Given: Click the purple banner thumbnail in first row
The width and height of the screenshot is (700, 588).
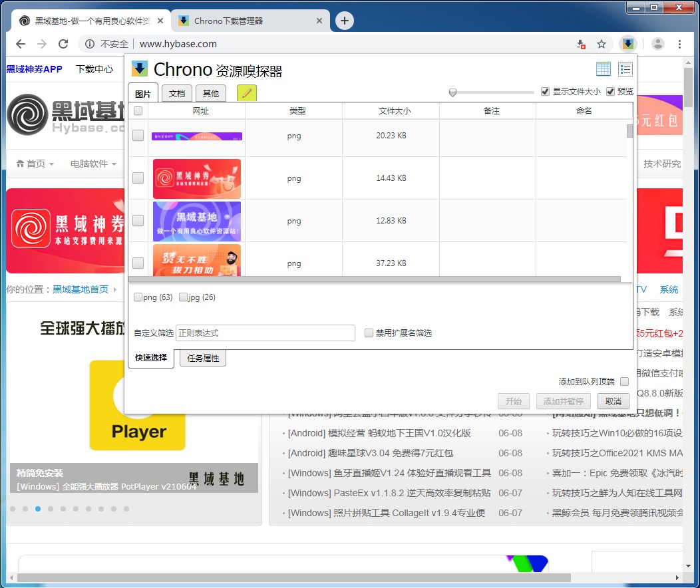Looking at the screenshot, I should (x=197, y=136).
